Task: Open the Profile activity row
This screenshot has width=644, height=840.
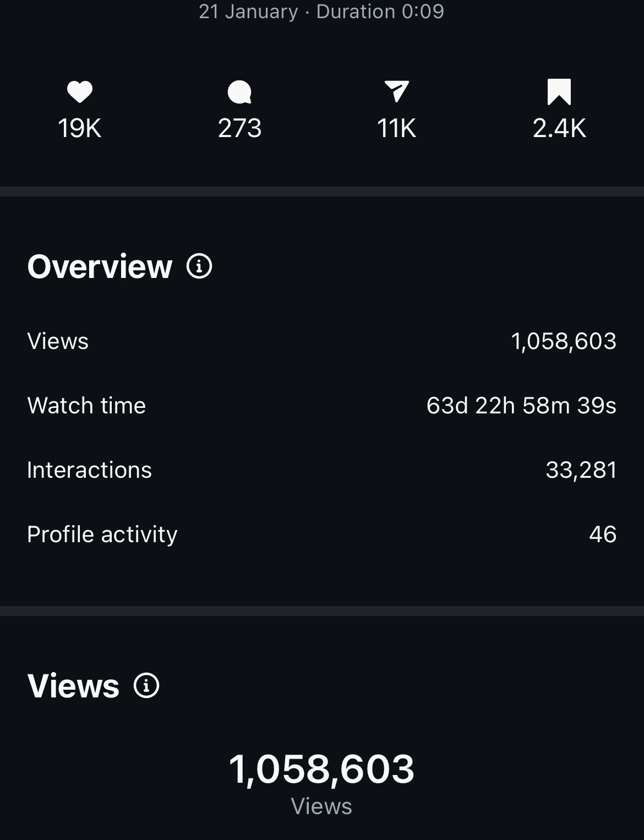Action: click(322, 534)
